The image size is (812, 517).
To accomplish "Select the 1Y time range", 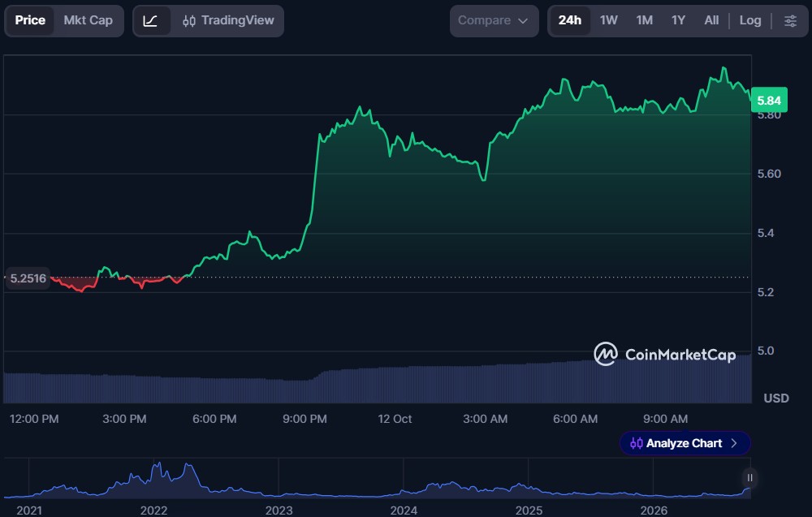I will 678,21.
